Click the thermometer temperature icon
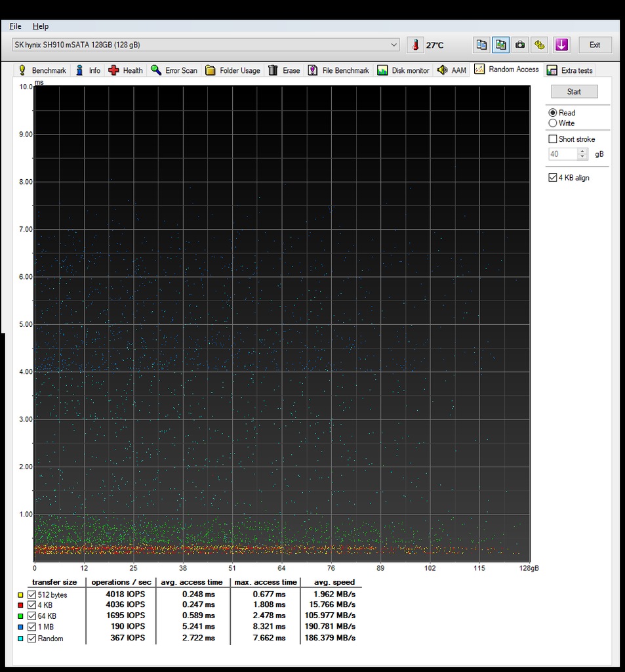Image resolution: width=625 pixels, height=672 pixels. (415, 45)
